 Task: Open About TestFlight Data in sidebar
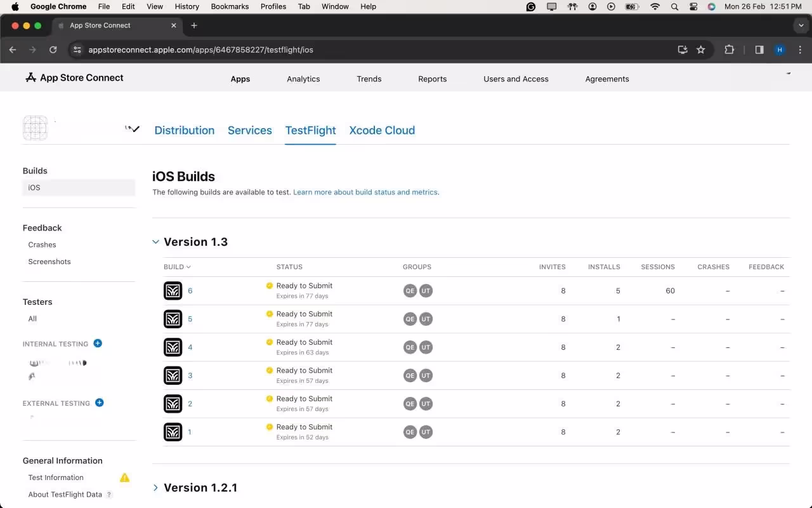pyautogui.click(x=65, y=495)
